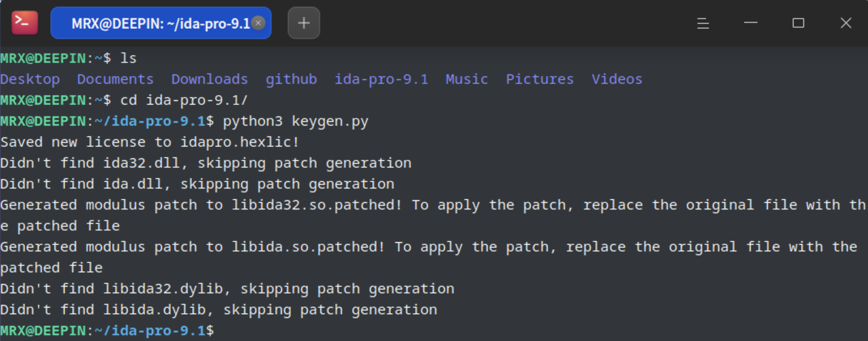The width and height of the screenshot is (868, 341).
Task: Click the Downloads directory name
Action: coord(210,79)
